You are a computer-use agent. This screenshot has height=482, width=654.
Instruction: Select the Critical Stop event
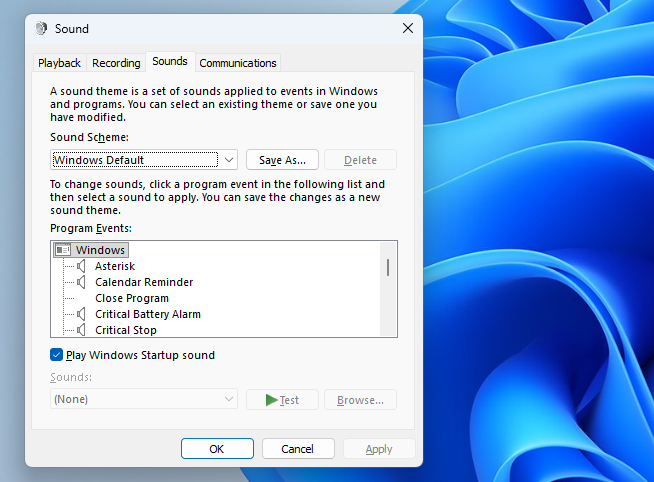tap(126, 330)
